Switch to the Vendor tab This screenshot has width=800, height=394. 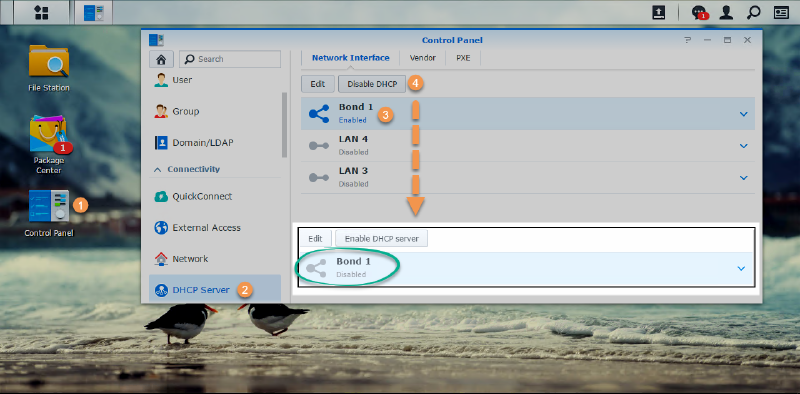point(422,58)
